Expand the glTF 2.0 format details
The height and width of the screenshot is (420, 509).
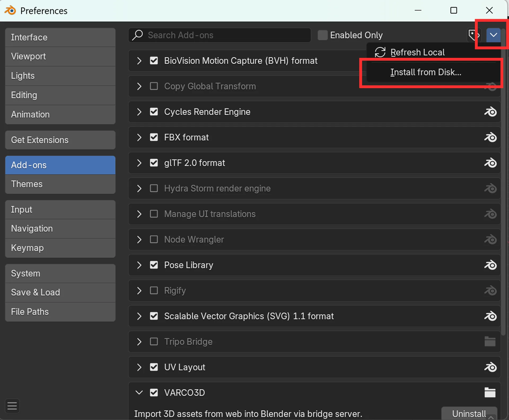(139, 163)
